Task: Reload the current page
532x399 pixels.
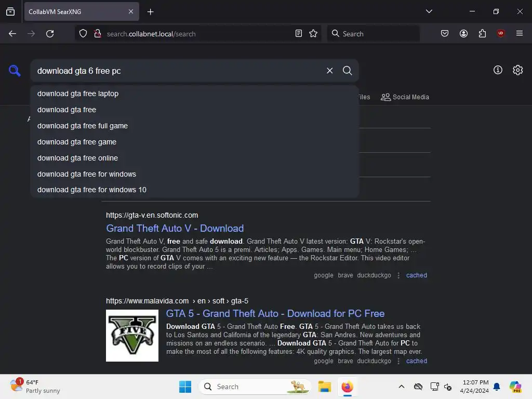Action: tap(50, 34)
